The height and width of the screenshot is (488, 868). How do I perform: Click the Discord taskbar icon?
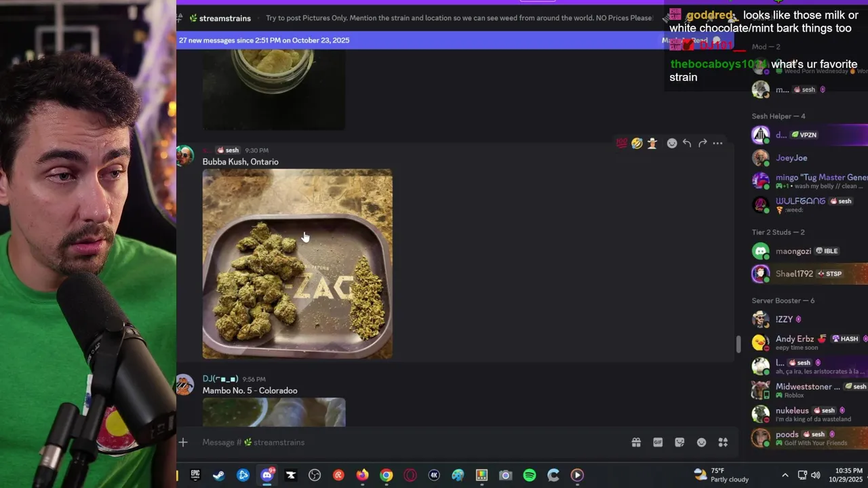(267, 475)
